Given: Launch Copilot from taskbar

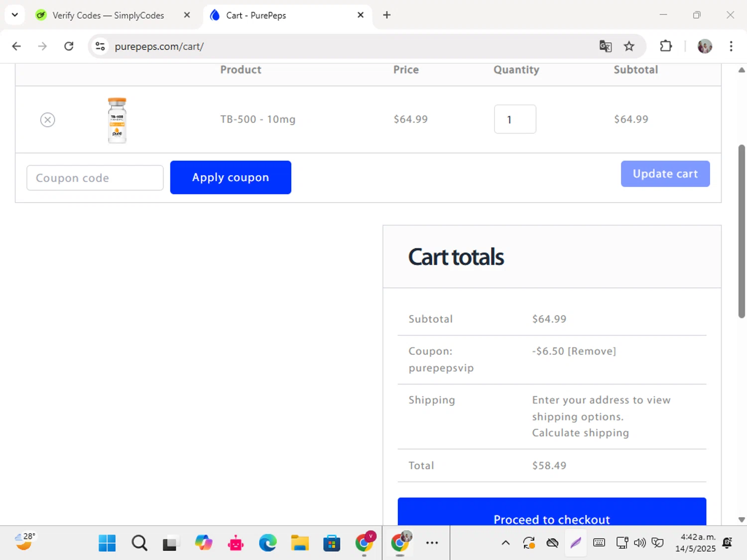Looking at the screenshot, I should point(203,543).
